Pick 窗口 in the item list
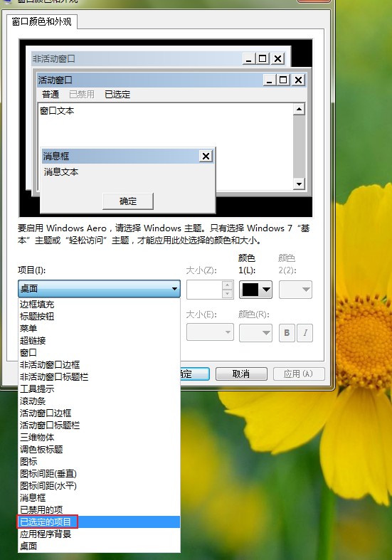The width and height of the screenshot is (392, 560). [x=99, y=353]
